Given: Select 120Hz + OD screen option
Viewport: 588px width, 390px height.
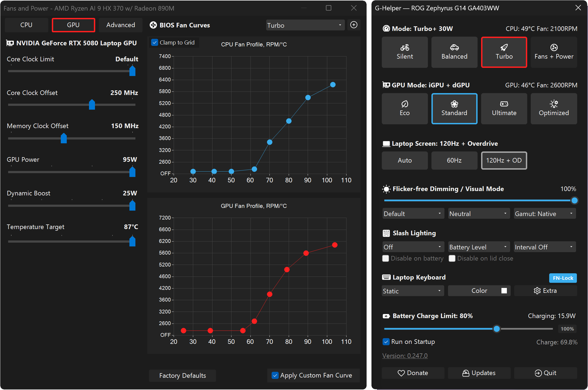Looking at the screenshot, I should [504, 160].
